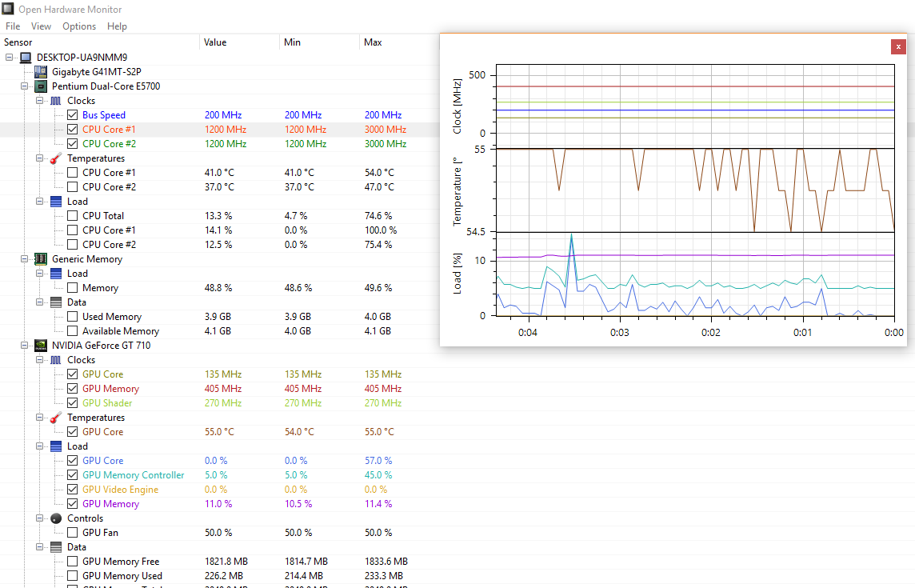
Task: Click the CPU Core #2 temperature checkbox
Action: coord(72,187)
